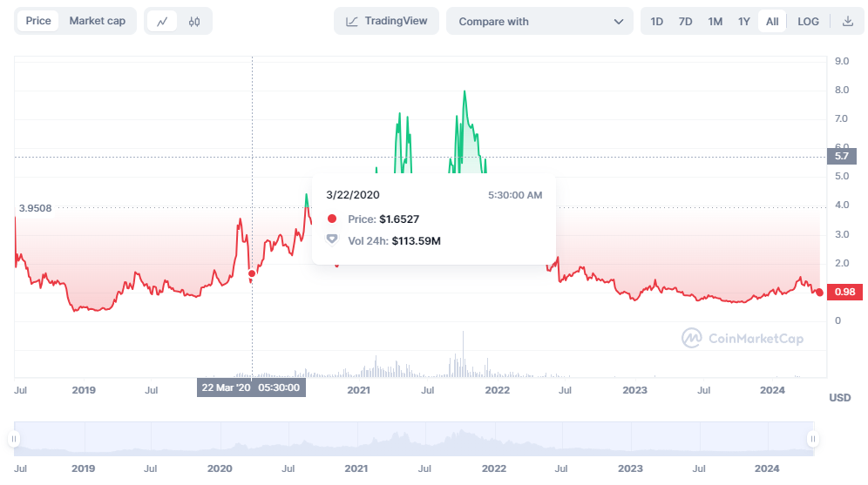Click the red current price dot
The height and width of the screenshot is (485, 868).
pos(819,293)
